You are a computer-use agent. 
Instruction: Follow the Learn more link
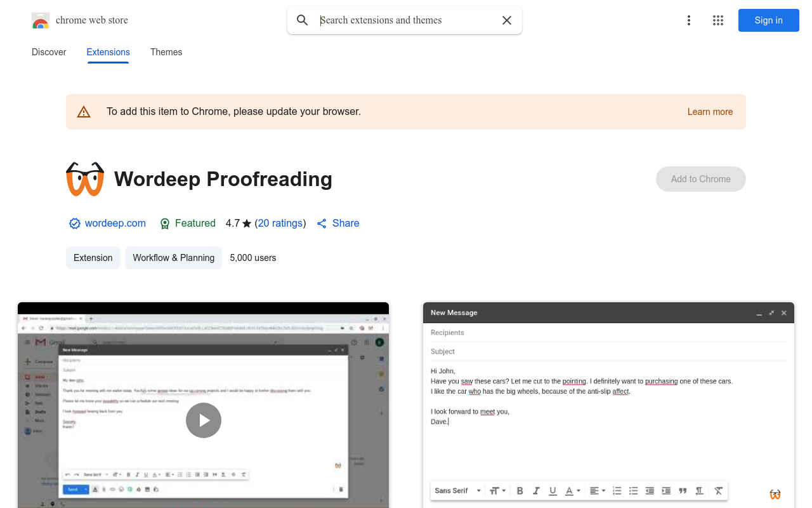(x=710, y=112)
